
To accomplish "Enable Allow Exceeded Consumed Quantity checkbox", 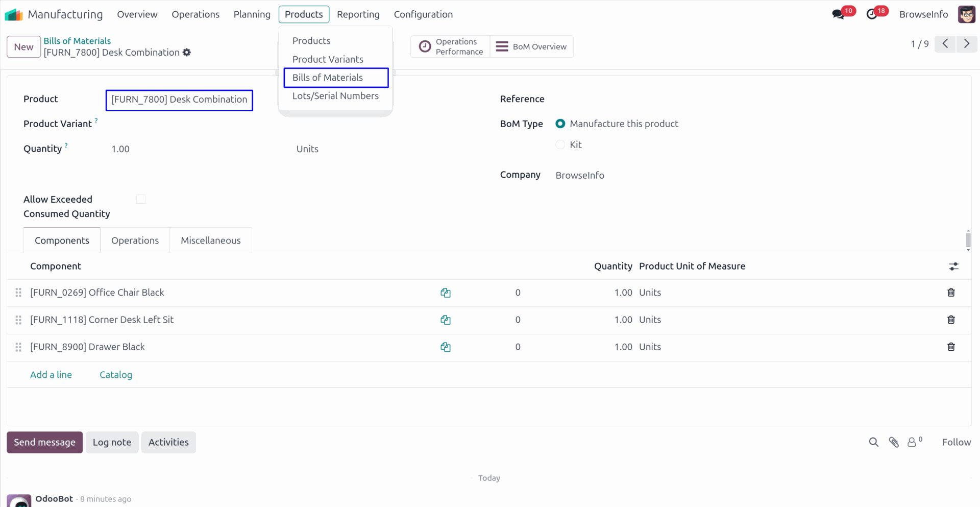I will (141, 200).
